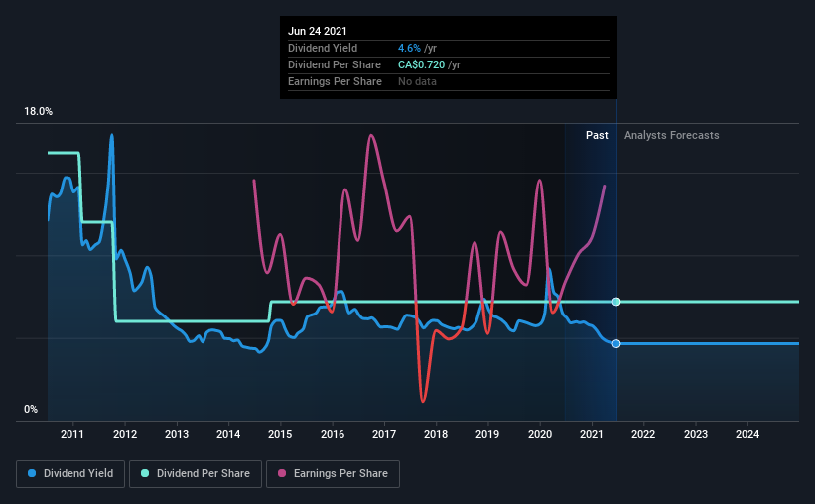Click the 2015 x-axis label
815x504 pixels.
280,434
